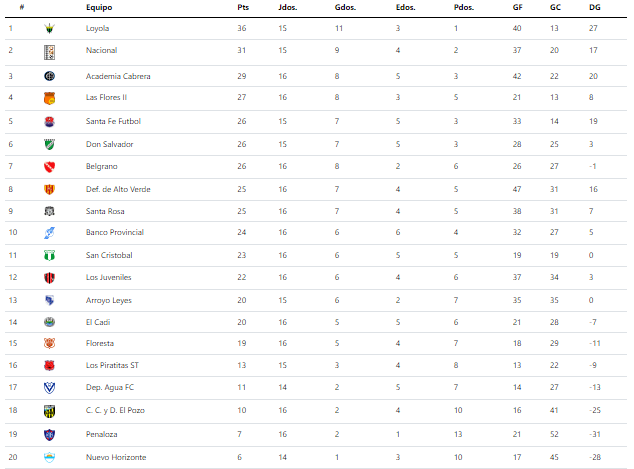The image size is (634, 469).
Task: Select the Nuevo Horizonte light-blue crest
Action: (x=49, y=457)
